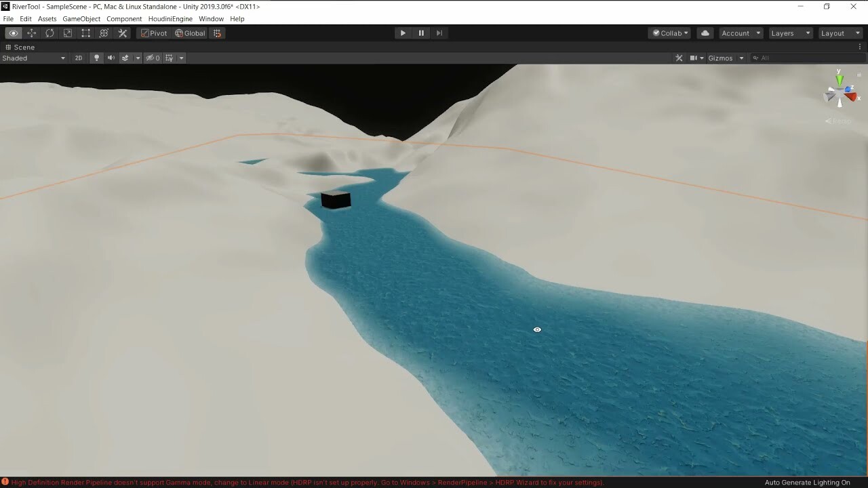Toggle grid snapping icon next to Global
The height and width of the screenshot is (488, 868).
[217, 33]
